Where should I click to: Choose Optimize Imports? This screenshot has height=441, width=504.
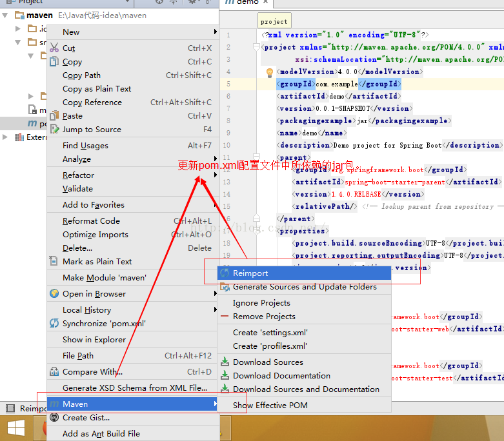[x=133, y=235]
